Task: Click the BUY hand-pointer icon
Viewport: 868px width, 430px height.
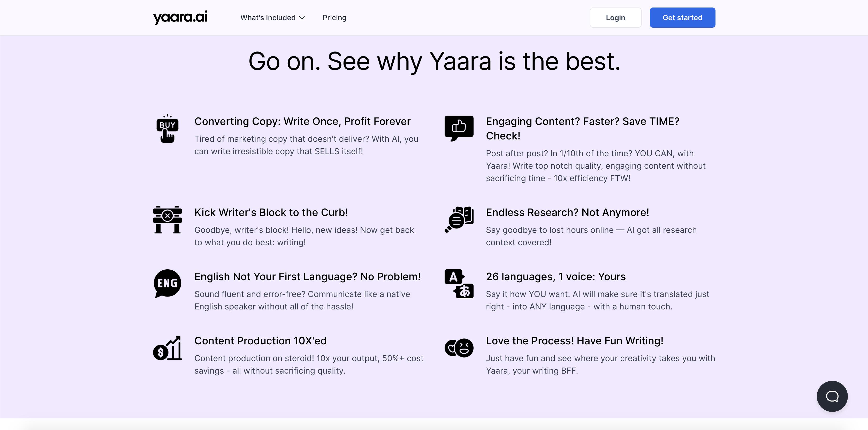Action: 167,129
